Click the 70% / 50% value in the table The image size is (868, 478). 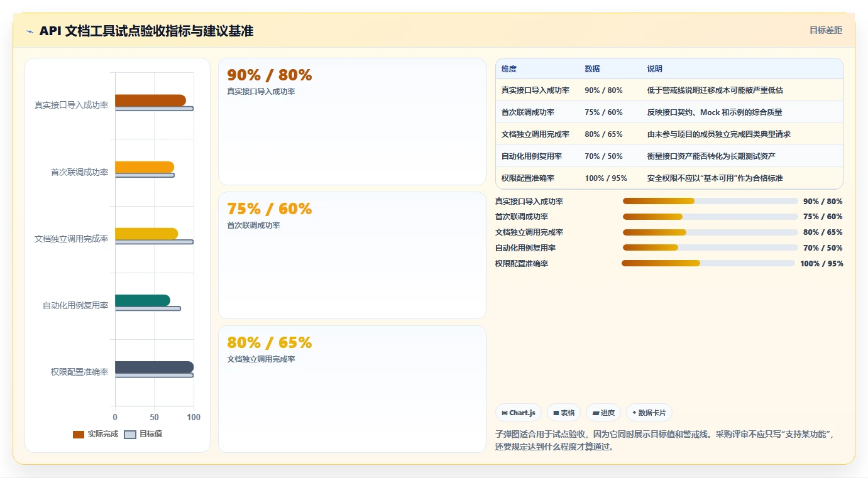tap(603, 156)
